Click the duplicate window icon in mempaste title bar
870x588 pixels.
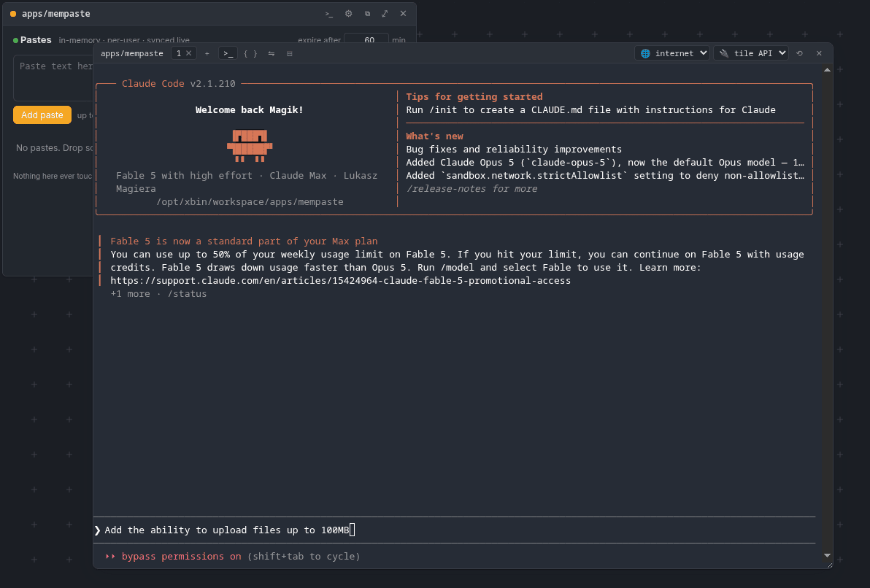click(x=367, y=14)
